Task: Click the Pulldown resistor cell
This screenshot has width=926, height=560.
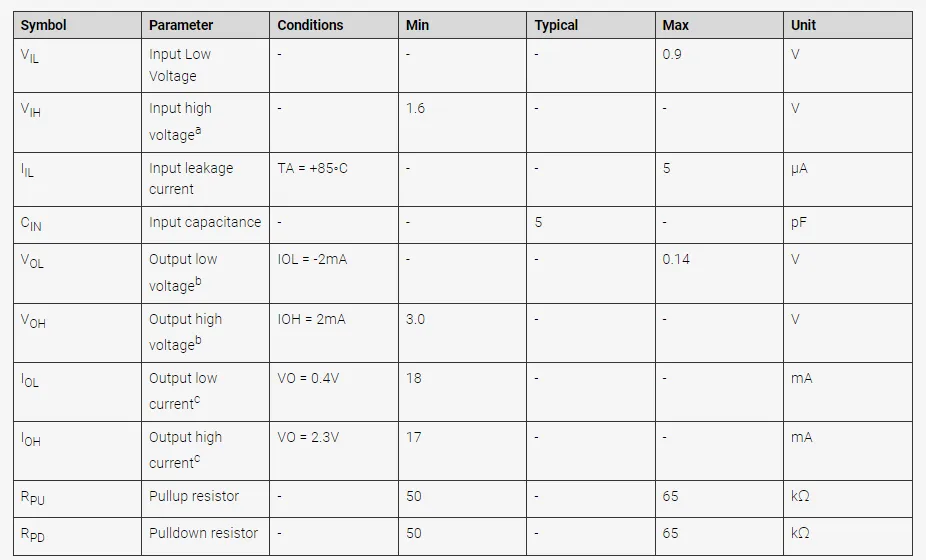Action: click(203, 533)
